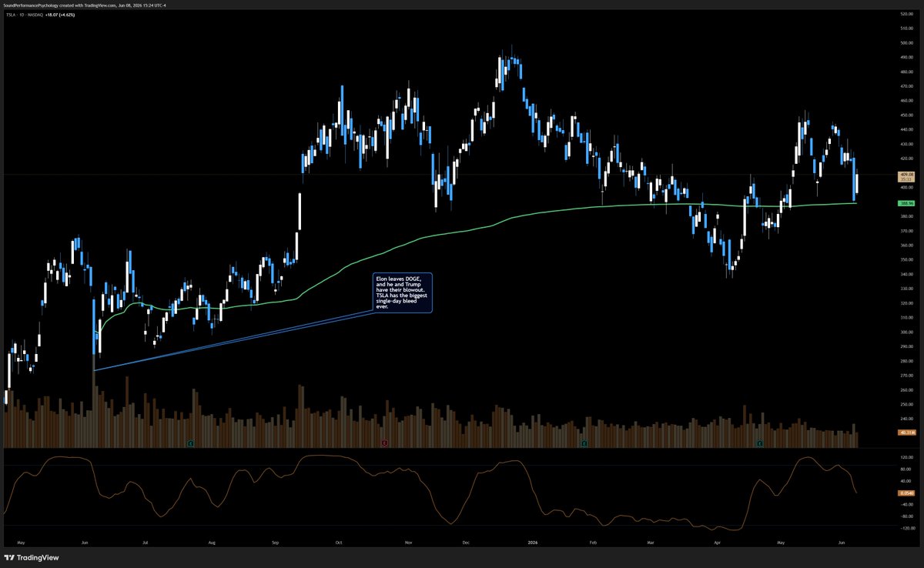Click the Mar label on the time axis
Screen dimensions: 924x568
pos(651,542)
